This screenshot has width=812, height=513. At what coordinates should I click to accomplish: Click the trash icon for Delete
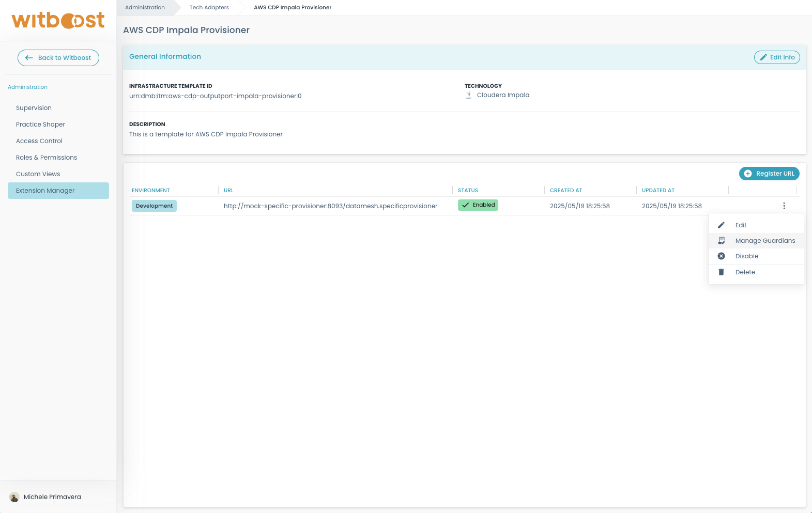click(721, 272)
